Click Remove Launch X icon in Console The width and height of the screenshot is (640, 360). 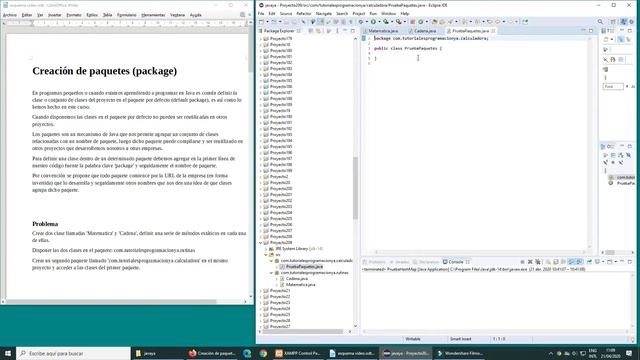click(530, 262)
